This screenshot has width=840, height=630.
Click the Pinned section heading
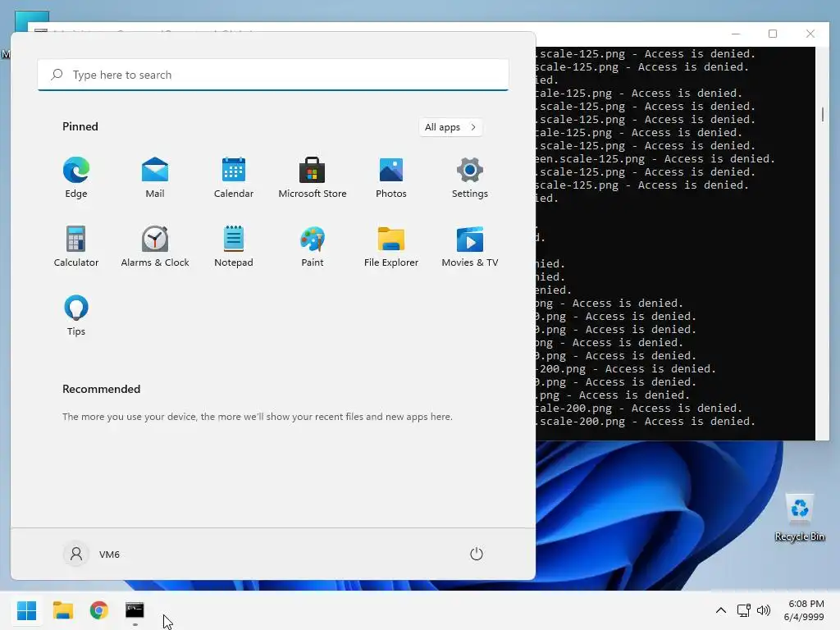pos(80,126)
